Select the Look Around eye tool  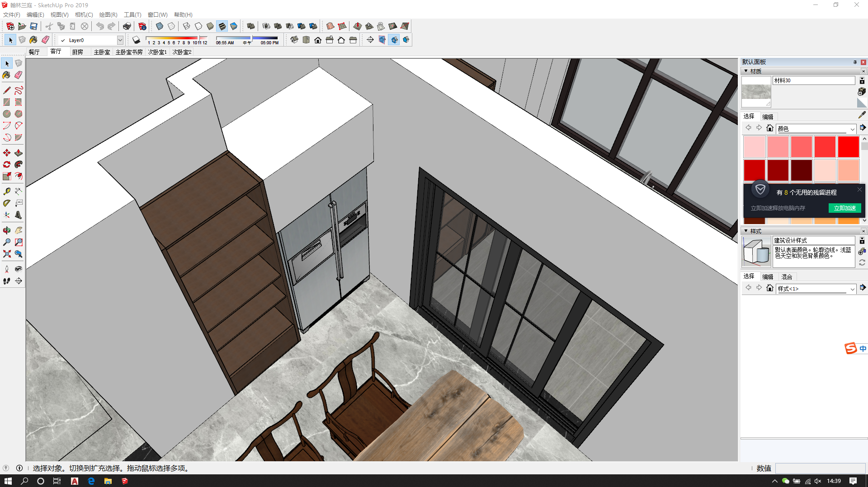point(19,269)
